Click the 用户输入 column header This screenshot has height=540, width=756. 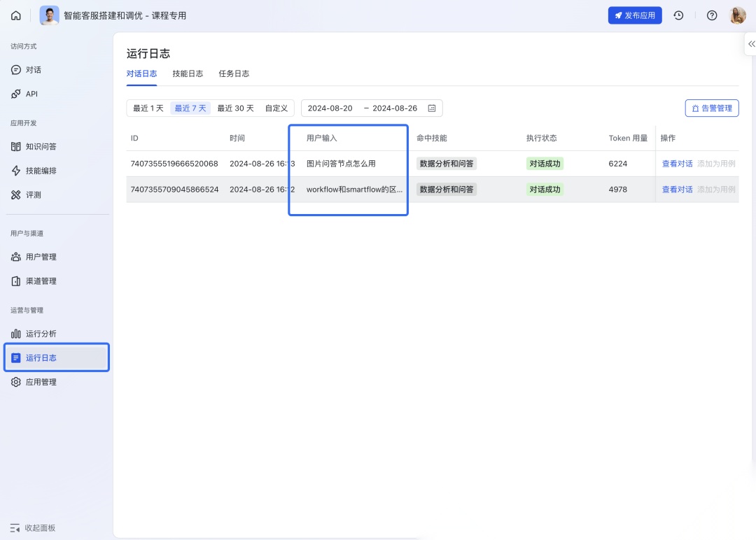[321, 138]
